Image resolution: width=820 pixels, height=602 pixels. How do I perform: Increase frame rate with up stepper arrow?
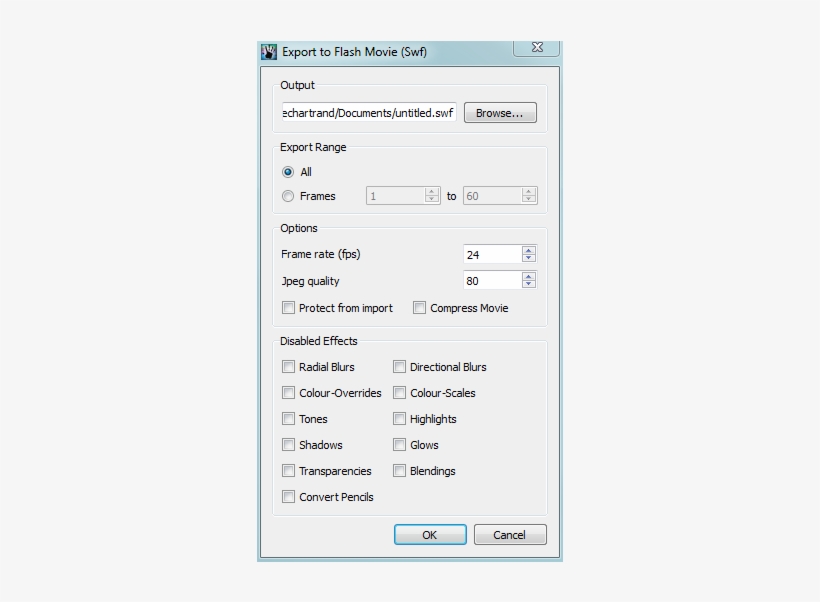(528, 249)
